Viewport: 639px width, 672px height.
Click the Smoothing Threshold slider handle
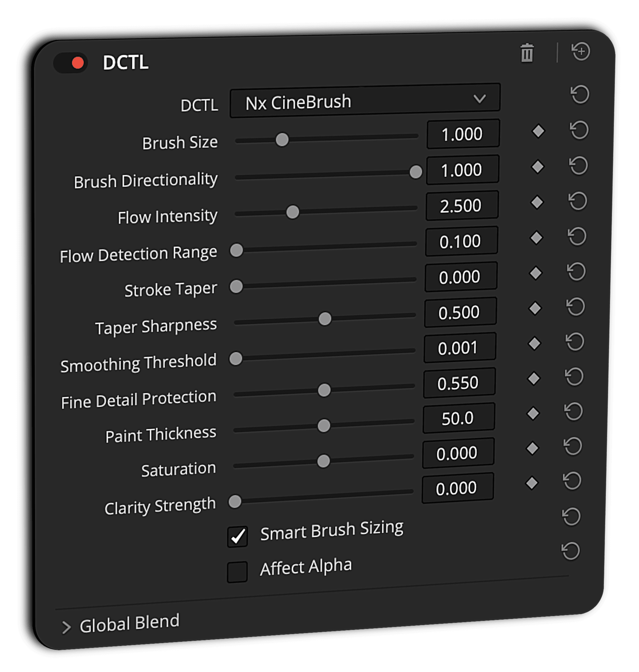click(236, 358)
